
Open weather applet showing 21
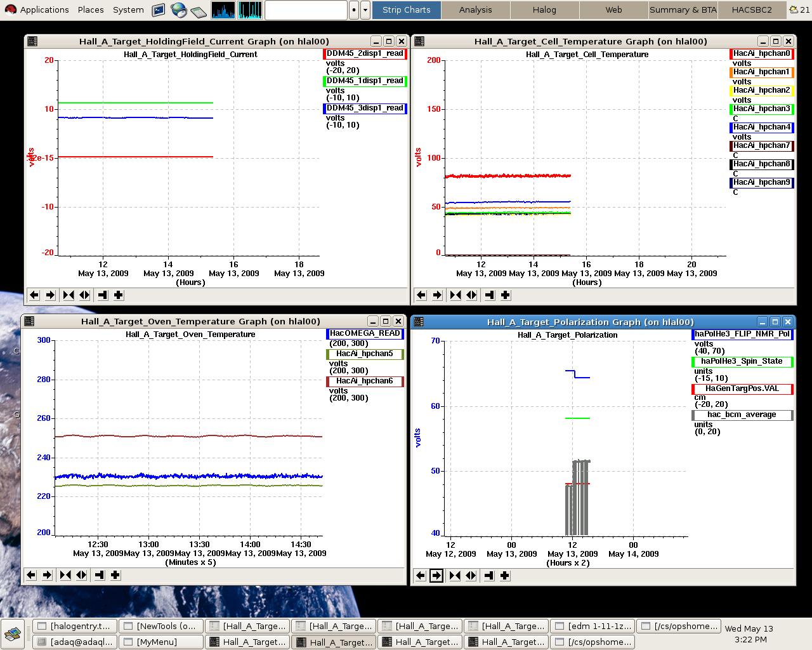(x=799, y=10)
